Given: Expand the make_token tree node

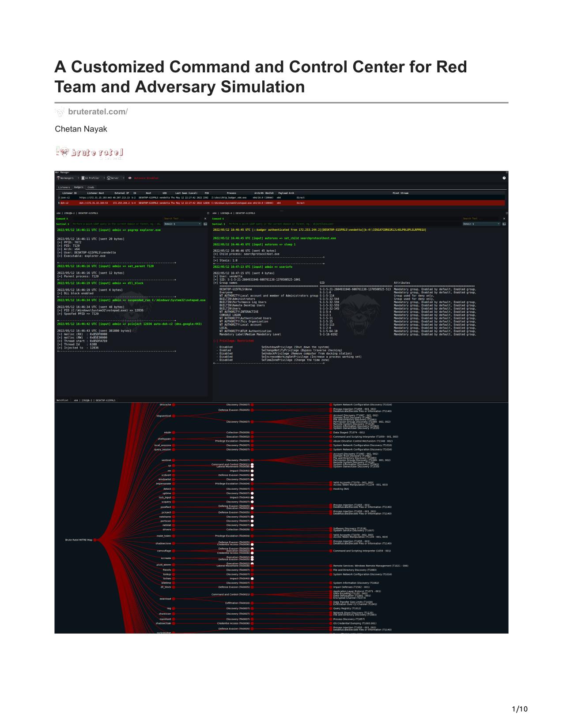Looking at the screenshot, I should 174,536.
